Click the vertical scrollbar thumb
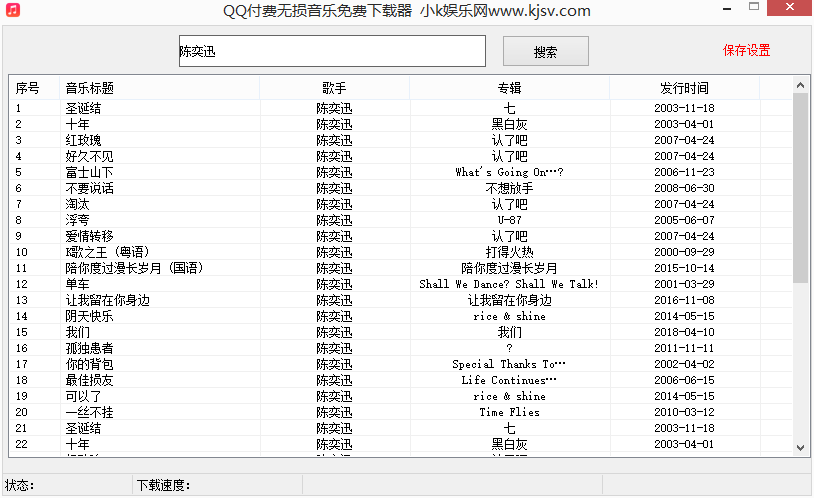The width and height of the screenshot is (814, 498). (x=800, y=188)
